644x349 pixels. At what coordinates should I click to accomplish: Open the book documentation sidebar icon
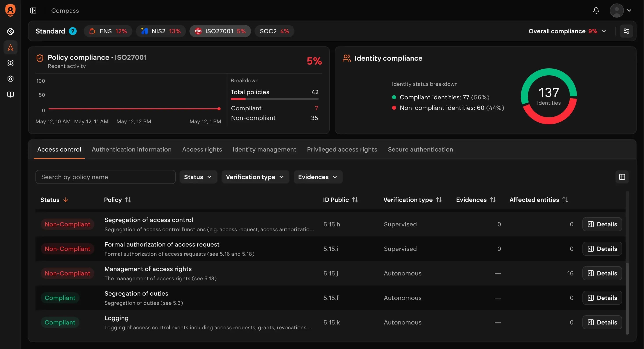coord(11,94)
